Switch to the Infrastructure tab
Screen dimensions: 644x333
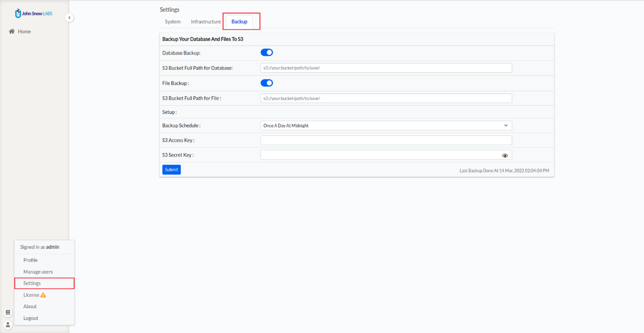[x=206, y=22]
